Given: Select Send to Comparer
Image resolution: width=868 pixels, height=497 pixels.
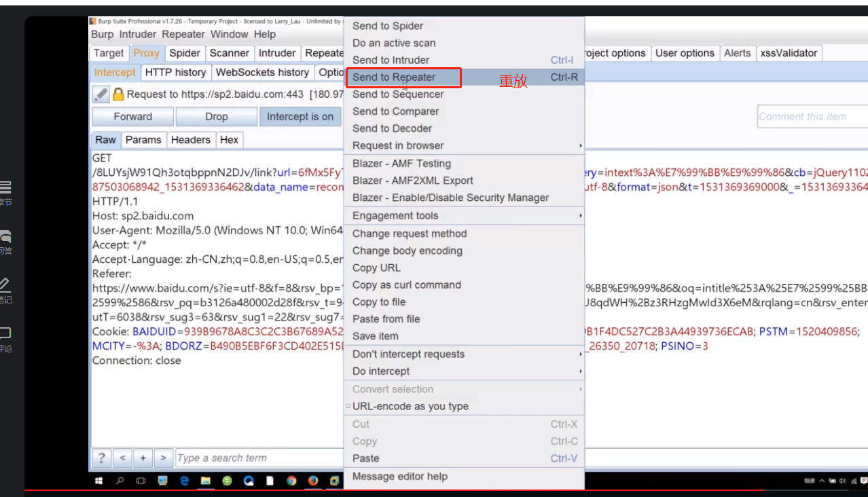Looking at the screenshot, I should coord(464,111).
